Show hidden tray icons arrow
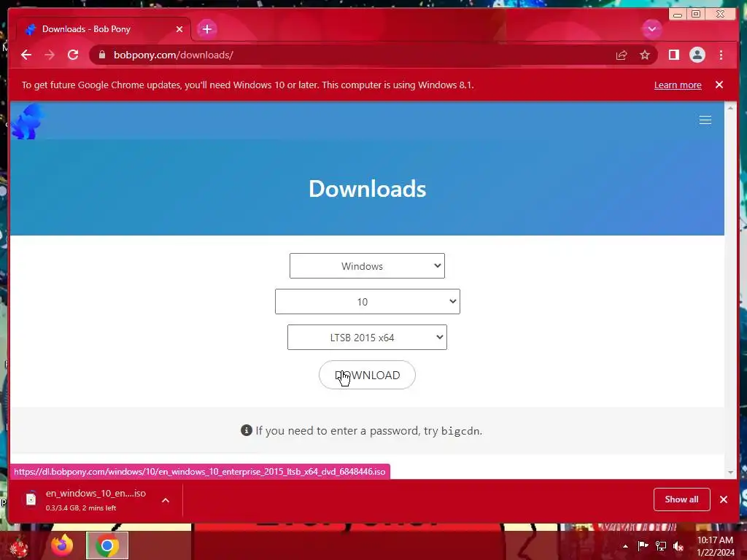Screen dimensions: 747x560 click(625, 546)
